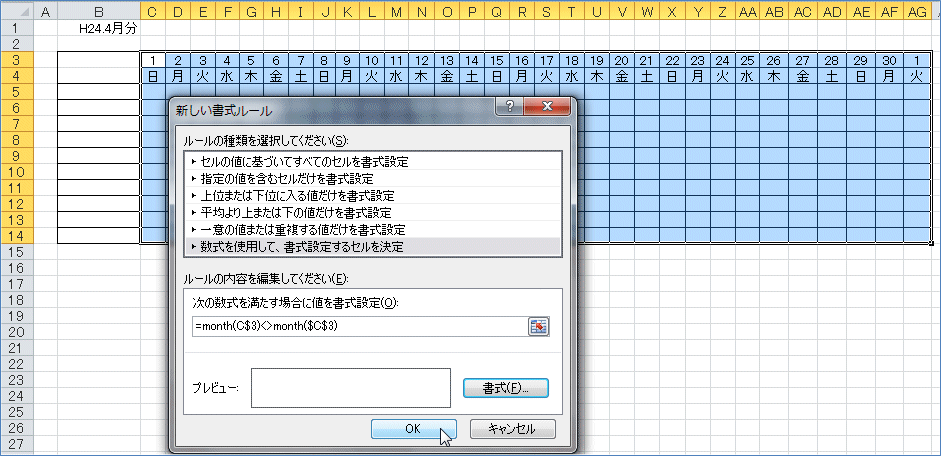The height and width of the screenshot is (456, 941).
Task: Click the range selector icon in formula field
Action: [x=538, y=326]
